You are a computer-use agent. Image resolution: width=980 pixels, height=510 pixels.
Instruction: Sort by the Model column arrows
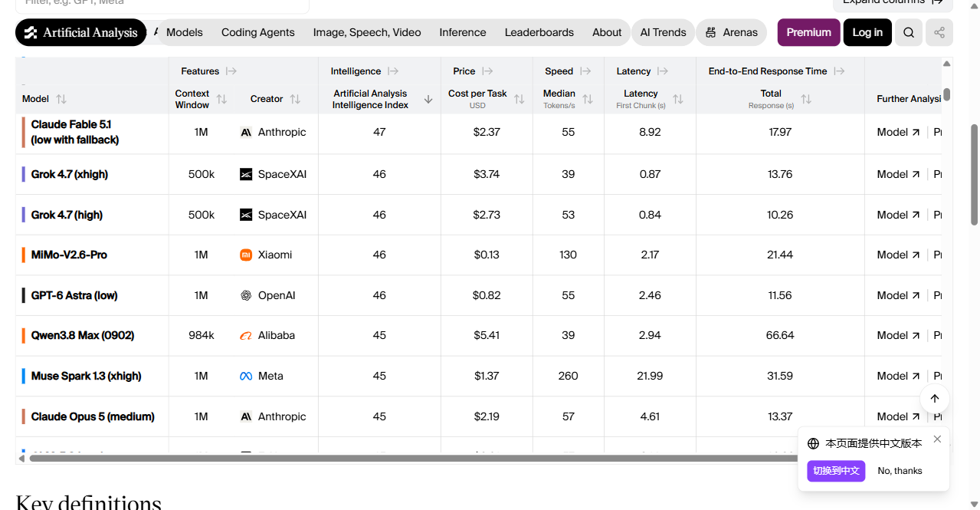pos(61,99)
